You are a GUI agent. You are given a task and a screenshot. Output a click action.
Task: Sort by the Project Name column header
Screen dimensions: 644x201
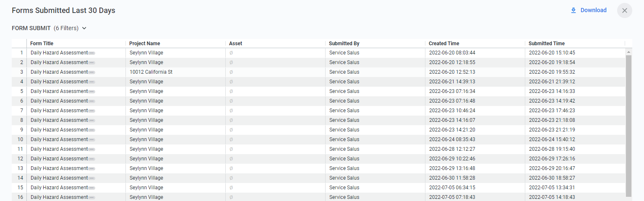[145, 44]
